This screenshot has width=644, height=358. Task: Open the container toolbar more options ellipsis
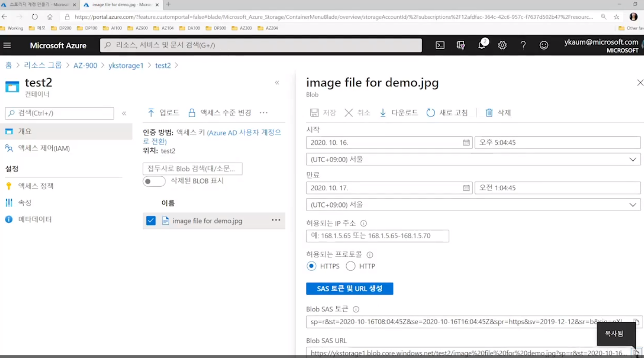(263, 113)
